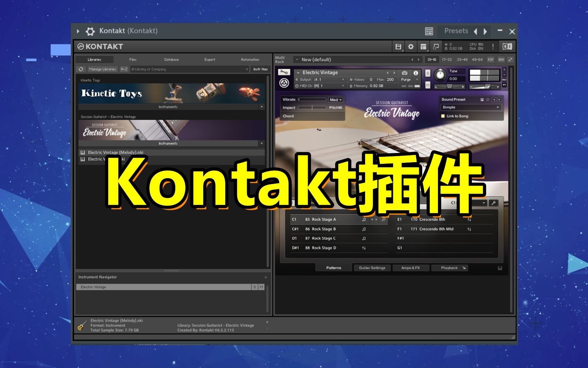The width and height of the screenshot is (588, 368).
Task: Remove the instrument with header X button
Action: coord(504,70)
